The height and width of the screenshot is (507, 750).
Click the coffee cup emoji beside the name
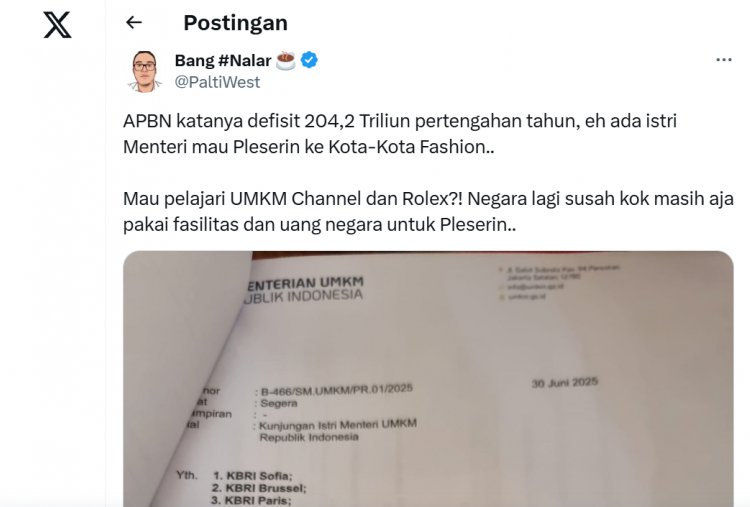pyautogui.click(x=286, y=61)
